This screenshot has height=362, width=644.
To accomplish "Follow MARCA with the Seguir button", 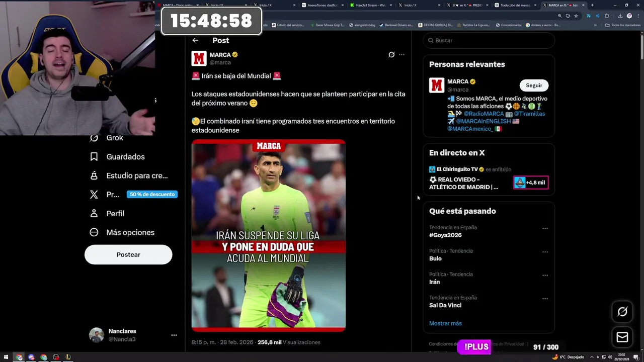I will (534, 85).
